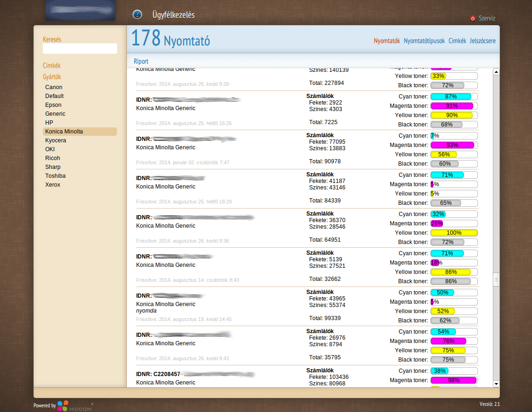
Task: Click 'Total: 64951' counter text
Action: tap(325, 240)
